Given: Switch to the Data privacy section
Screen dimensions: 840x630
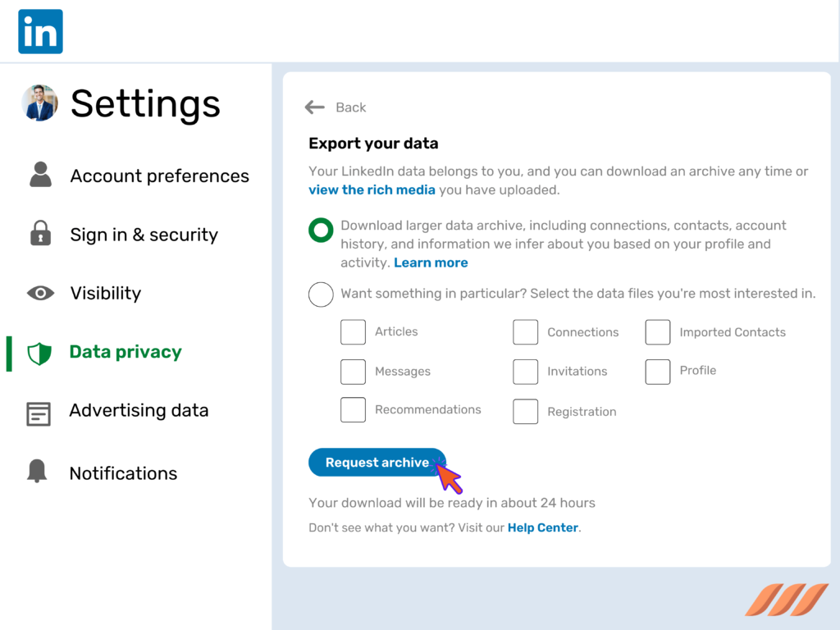Looking at the screenshot, I should tap(125, 351).
